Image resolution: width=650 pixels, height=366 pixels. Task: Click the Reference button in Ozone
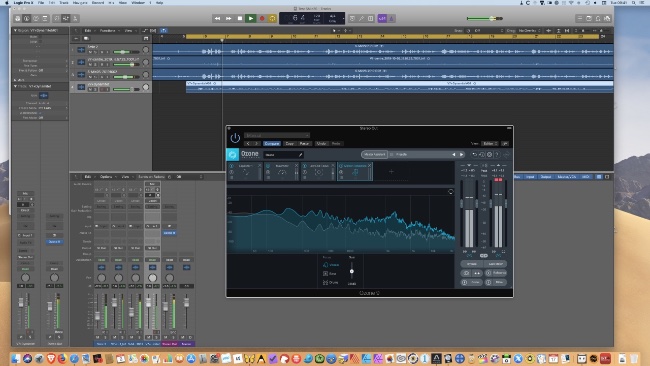(496, 273)
